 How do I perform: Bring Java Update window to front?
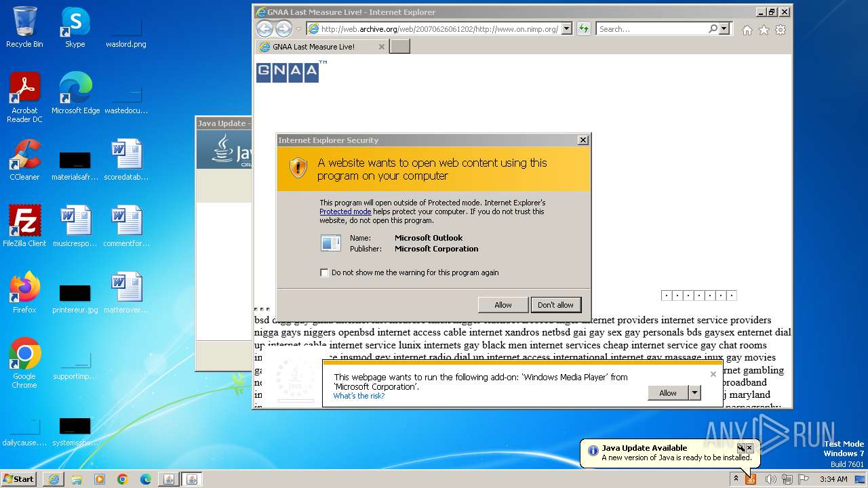point(222,123)
